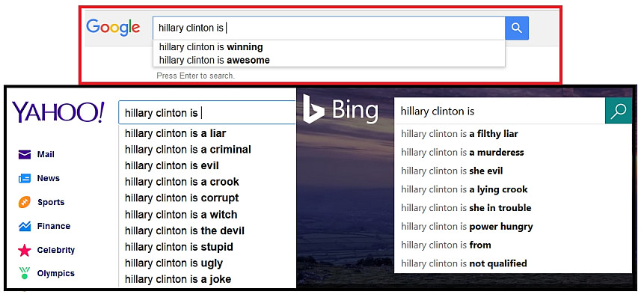
Task: Click into the Bing search box
Action: click(500, 111)
